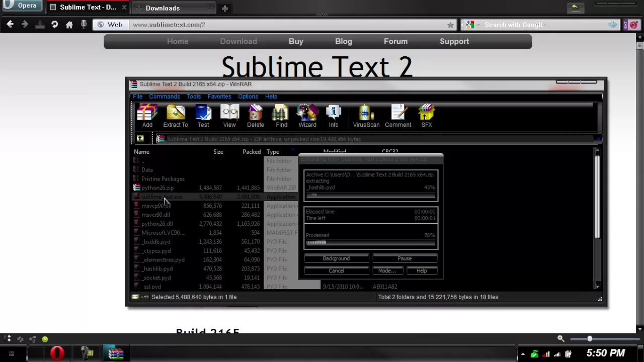Open Home link on Sublime Text site
Screen dimensions: 644x362
178,41
